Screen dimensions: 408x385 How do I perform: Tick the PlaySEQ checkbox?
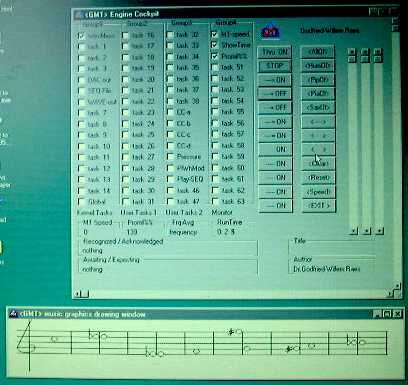pos(170,179)
